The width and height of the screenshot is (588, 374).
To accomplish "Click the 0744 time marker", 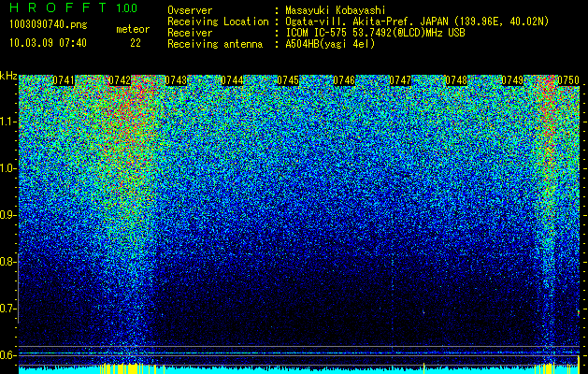I will (232, 80).
